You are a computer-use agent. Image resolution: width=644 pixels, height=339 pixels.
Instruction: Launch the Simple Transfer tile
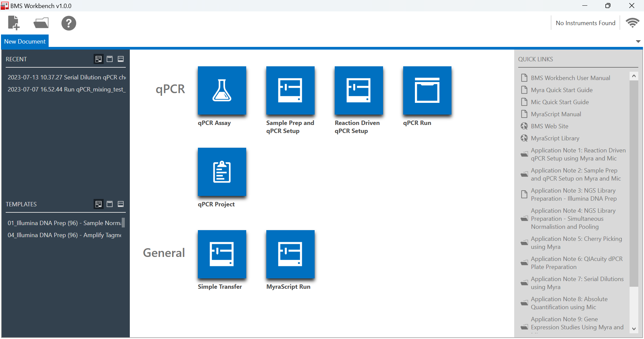[x=222, y=254]
